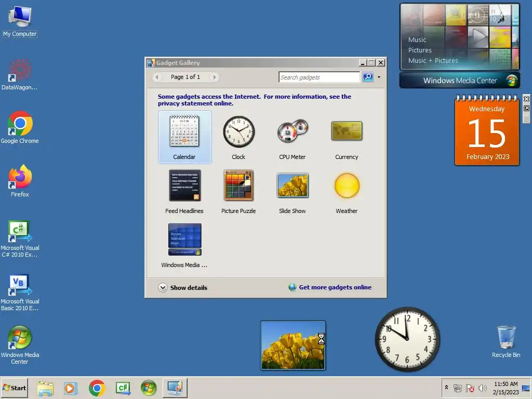Click the Gadget Gallery title bar
Image resolution: width=532 pixels, height=399 pixels.
[x=253, y=63]
